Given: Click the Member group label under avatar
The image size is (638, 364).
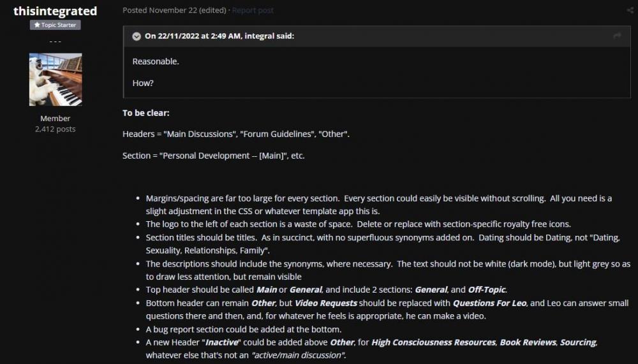Looking at the screenshot, I should (56, 119).
